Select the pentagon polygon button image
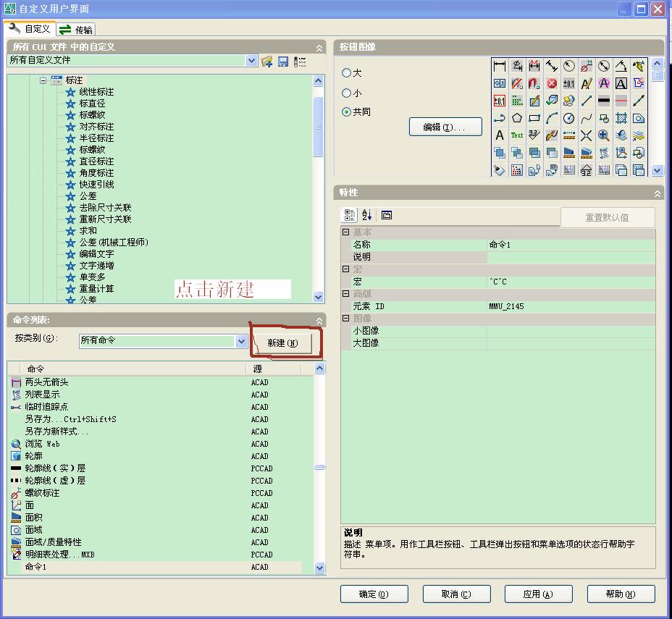This screenshot has height=619, width=672. [517, 118]
